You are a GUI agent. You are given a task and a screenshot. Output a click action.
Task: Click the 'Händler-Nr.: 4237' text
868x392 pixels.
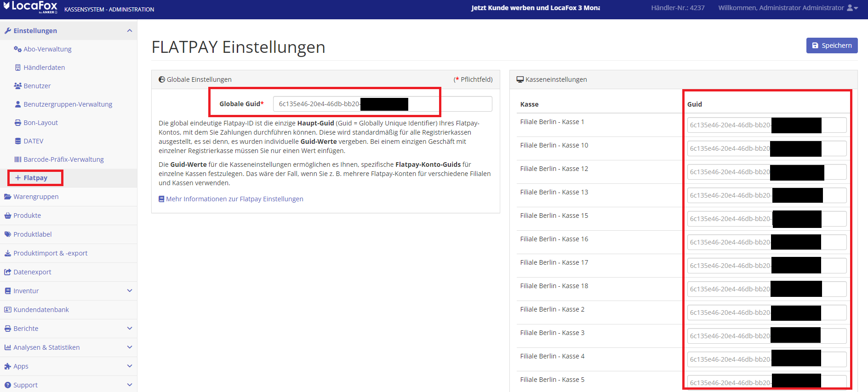678,8
